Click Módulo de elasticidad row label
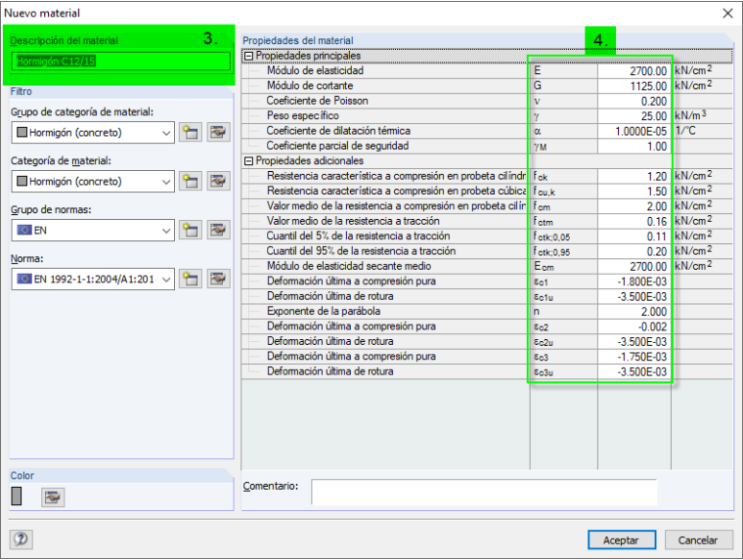 click(315, 70)
